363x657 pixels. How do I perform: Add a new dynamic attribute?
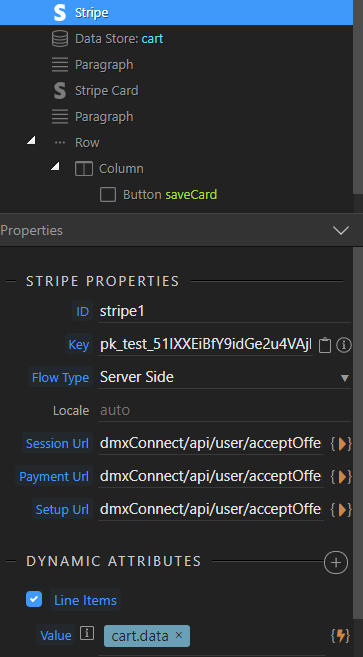(336, 562)
